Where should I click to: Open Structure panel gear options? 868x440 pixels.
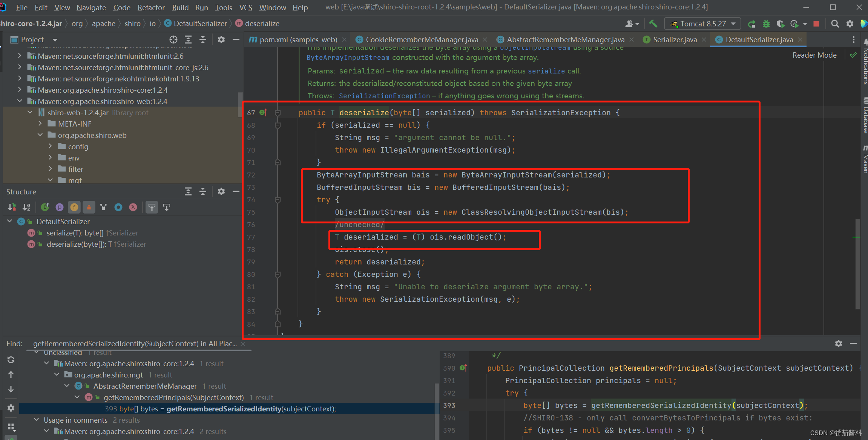point(221,191)
